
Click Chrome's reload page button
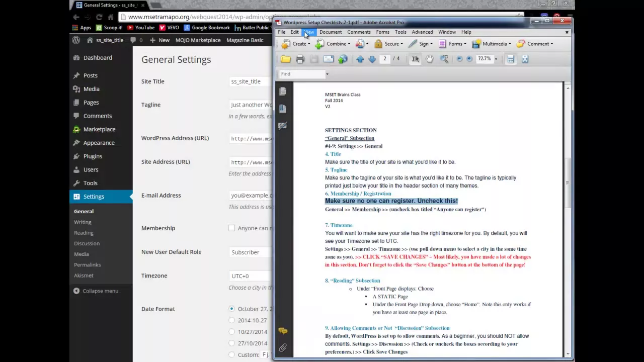99,17
